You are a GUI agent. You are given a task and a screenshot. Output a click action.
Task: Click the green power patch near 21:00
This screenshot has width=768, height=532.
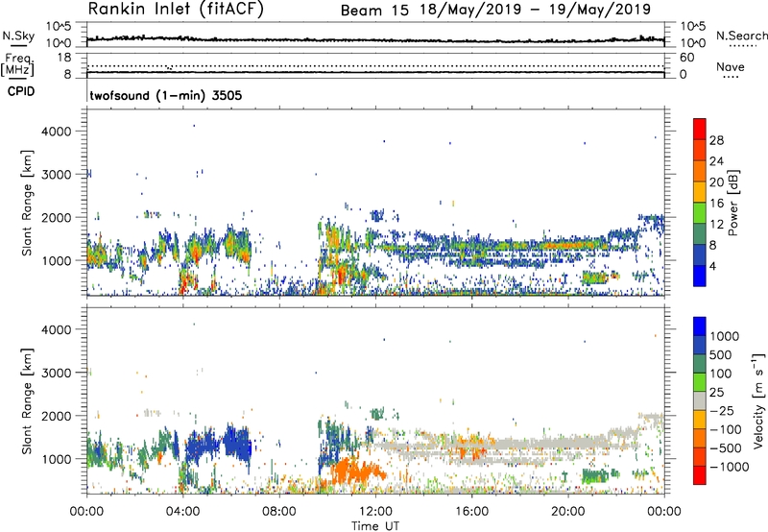594,278
